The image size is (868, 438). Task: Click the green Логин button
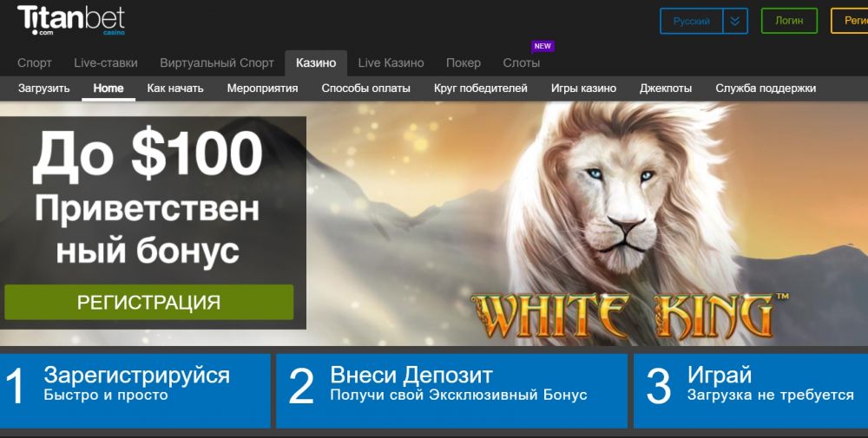789,21
